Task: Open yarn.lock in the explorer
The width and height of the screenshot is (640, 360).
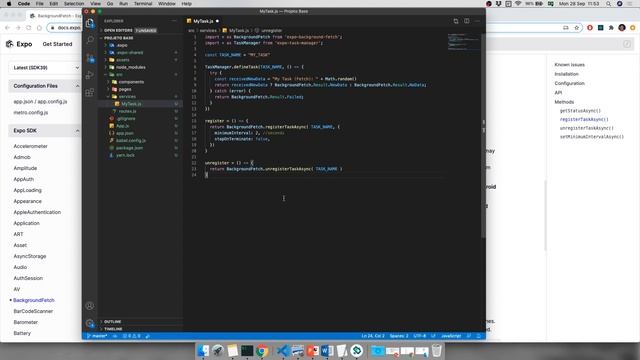Action: pos(125,156)
